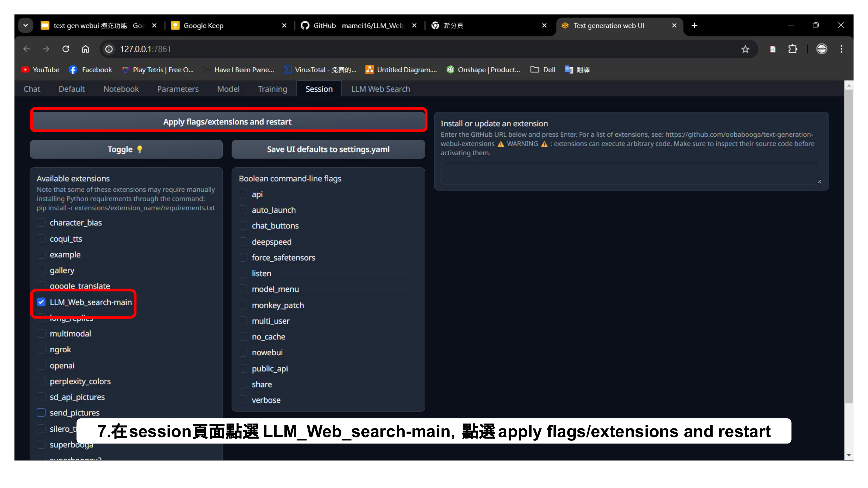Click the browser forward arrow
The width and height of the screenshot is (868, 488).
pos(46,49)
